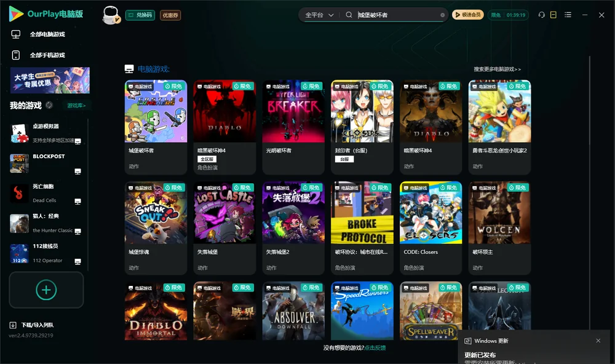Click the 限免 countdown timer badge
Screen dimensions: 615x364
pos(508,15)
